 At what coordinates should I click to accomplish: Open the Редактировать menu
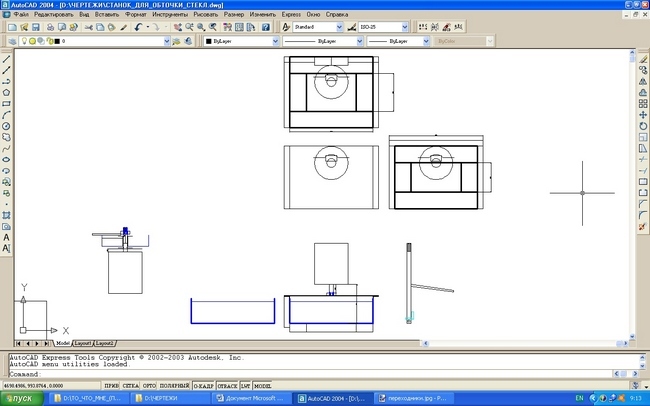pyautogui.click(x=53, y=15)
